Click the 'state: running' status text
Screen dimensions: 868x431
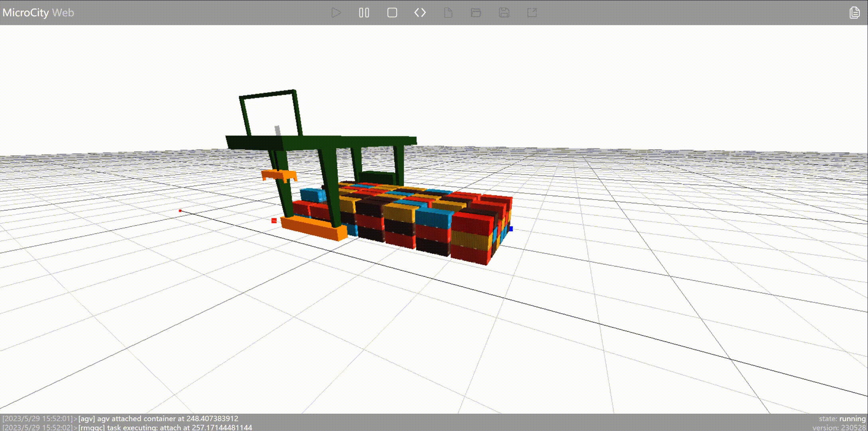pyautogui.click(x=842, y=419)
